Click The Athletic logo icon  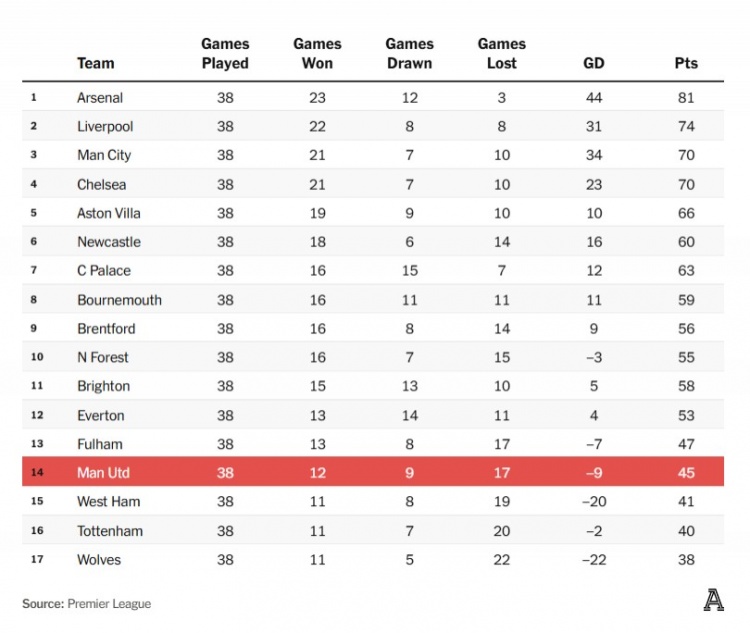pyautogui.click(x=713, y=600)
